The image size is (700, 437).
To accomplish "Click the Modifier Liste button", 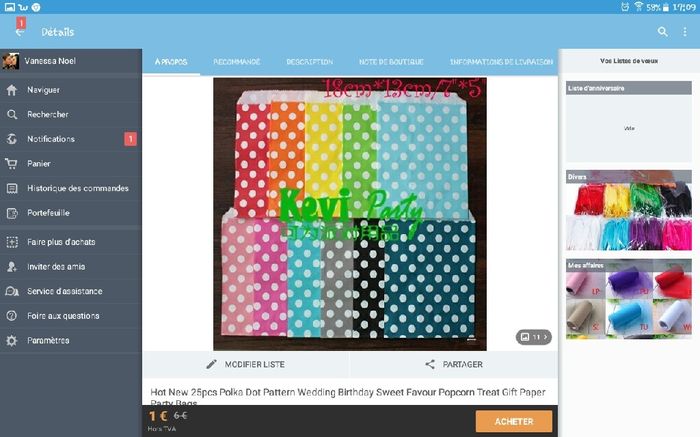I will (x=246, y=364).
